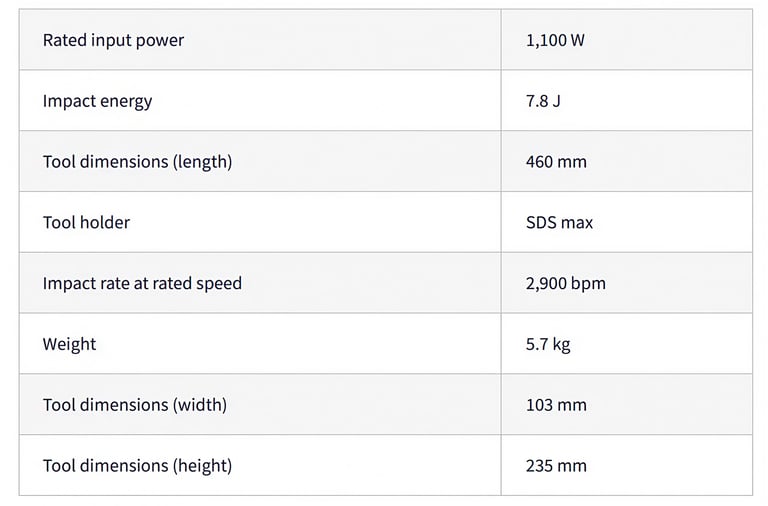Select Tool dimensions (length) label

pyautogui.click(x=137, y=162)
